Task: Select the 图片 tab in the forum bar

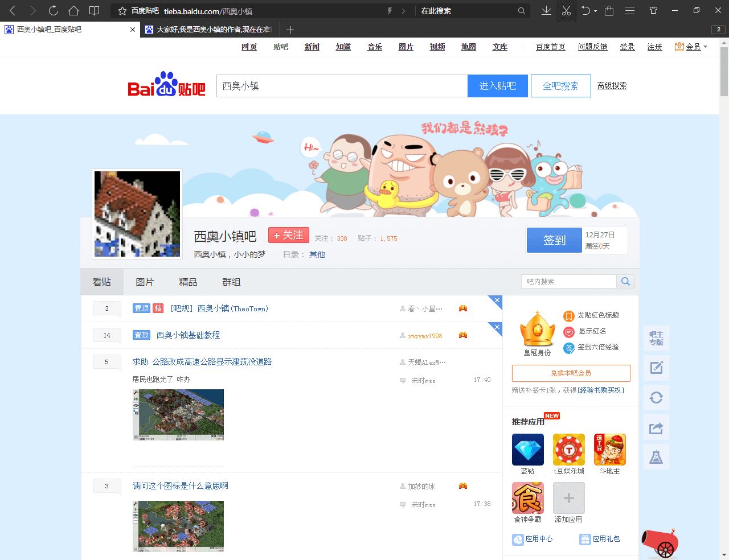Action: (145, 282)
